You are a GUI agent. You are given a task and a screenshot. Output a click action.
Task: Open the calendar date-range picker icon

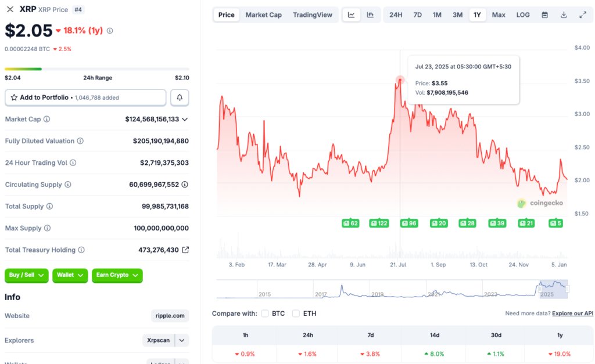[544, 15]
